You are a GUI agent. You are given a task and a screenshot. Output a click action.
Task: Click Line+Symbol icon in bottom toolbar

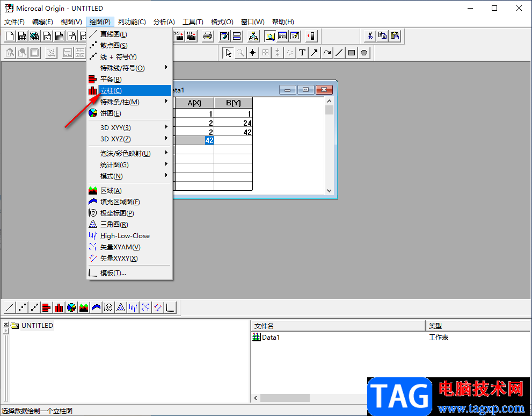[x=34, y=307]
